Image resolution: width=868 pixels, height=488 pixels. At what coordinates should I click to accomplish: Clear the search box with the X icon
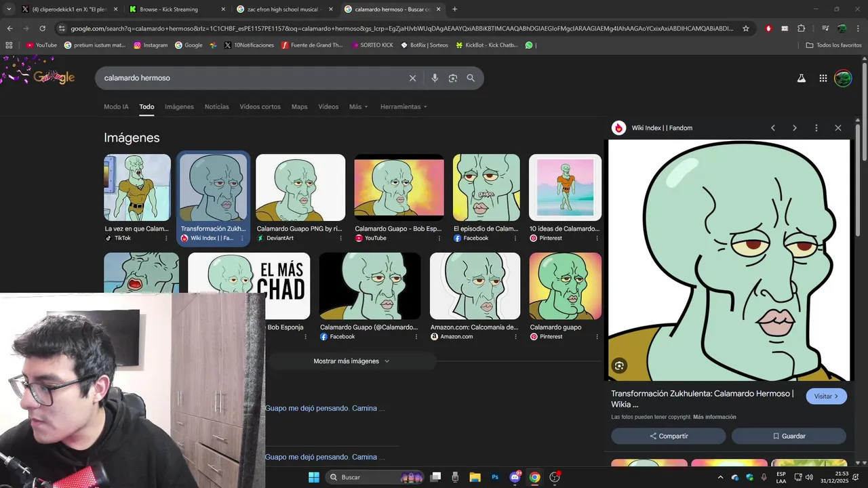point(412,78)
